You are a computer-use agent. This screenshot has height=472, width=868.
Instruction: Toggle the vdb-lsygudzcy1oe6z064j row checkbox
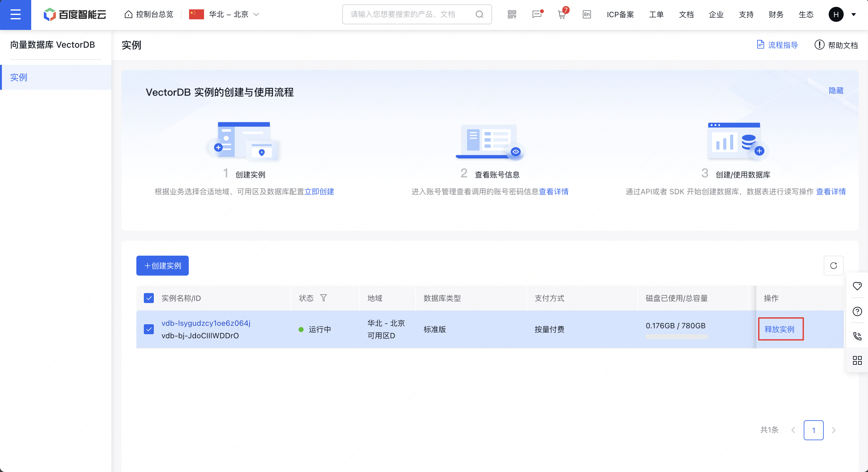tap(149, 329)
